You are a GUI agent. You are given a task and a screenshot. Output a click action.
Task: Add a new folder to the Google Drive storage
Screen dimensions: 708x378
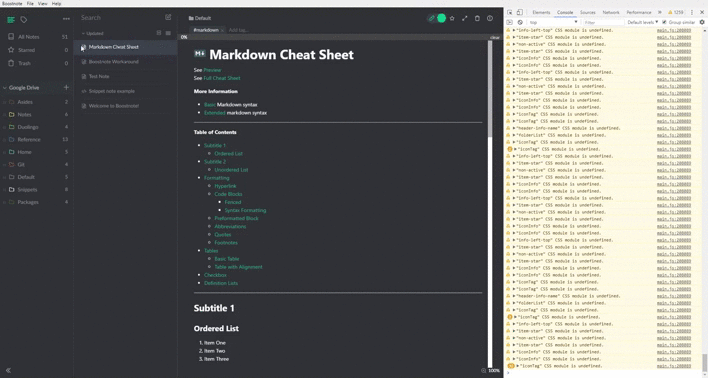[x=66, y=87]
